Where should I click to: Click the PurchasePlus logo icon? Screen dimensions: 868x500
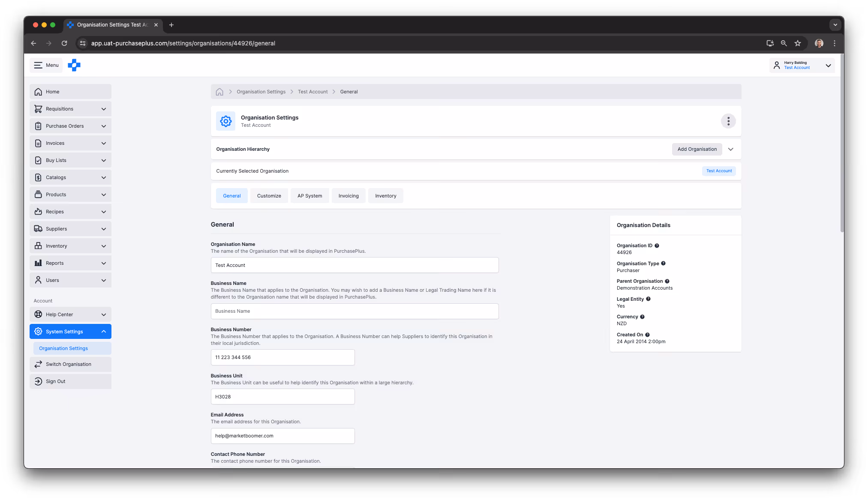74,65
